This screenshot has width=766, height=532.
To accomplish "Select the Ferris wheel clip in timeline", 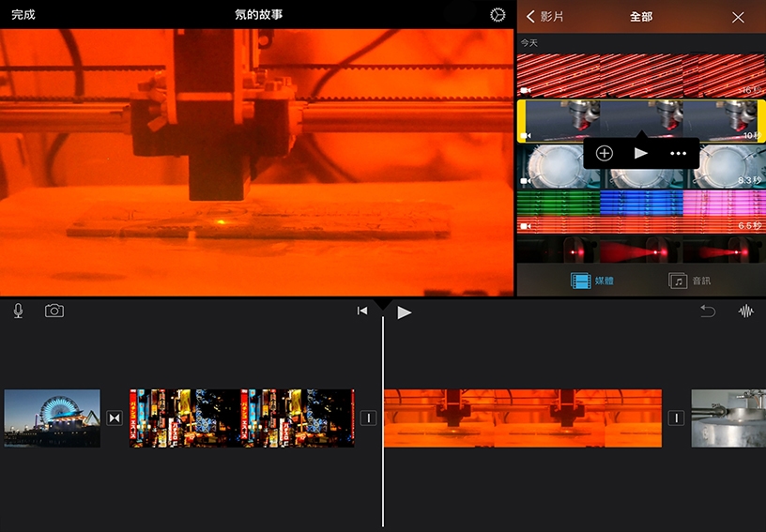I will click(x=53, y=418).
